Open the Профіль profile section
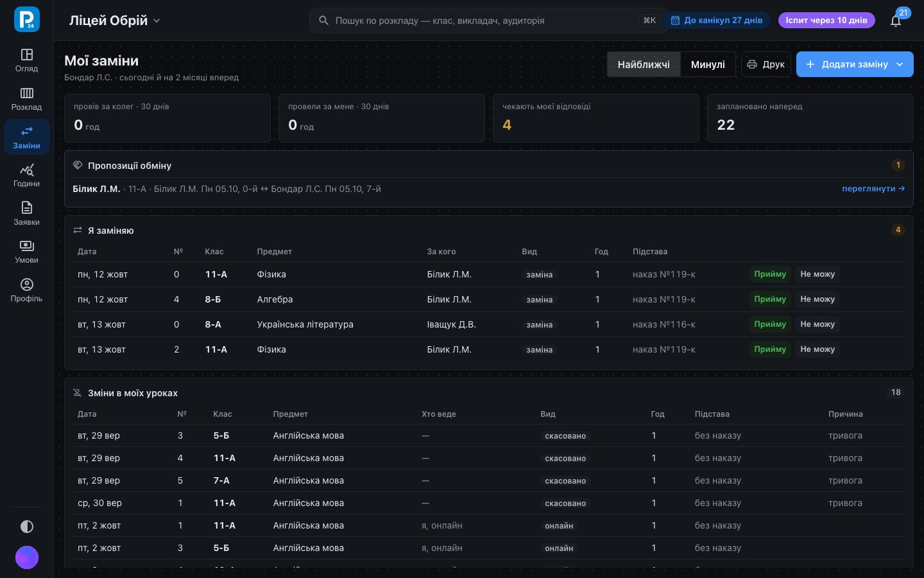 pos(26,290)
